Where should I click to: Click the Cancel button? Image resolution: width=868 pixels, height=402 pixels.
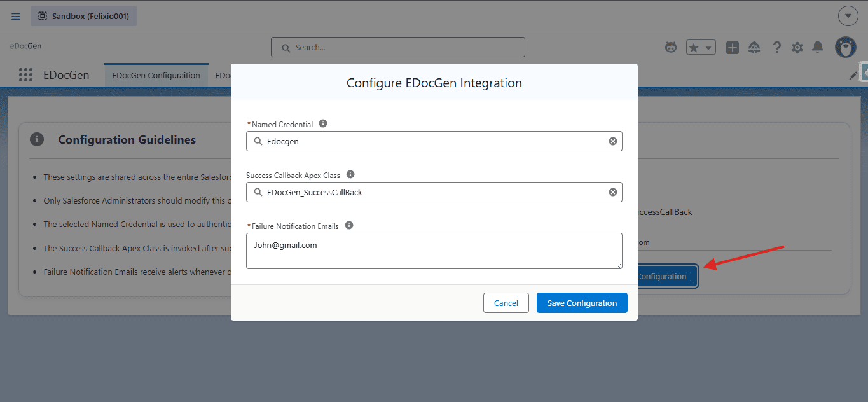pyautogui.click(x=506, y=303)
